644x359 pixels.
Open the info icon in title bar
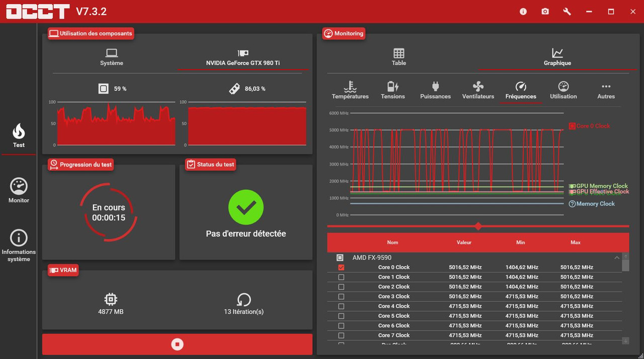pyautogui.click(x=523, y=12)
